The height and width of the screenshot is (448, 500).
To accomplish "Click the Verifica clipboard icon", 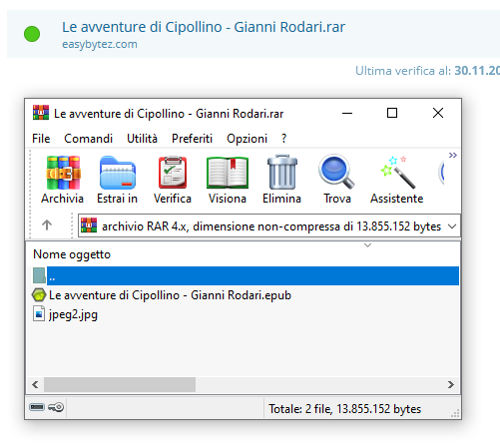I will [x=173, y=173].
